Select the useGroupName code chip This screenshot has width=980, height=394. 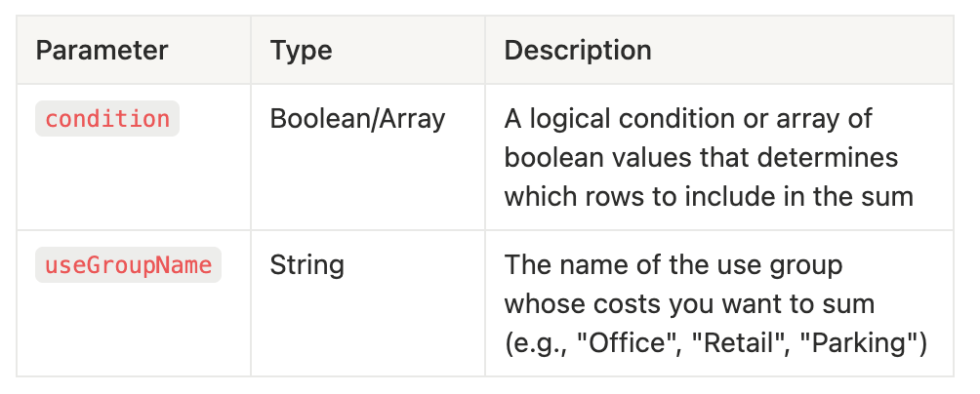(128, 264)
